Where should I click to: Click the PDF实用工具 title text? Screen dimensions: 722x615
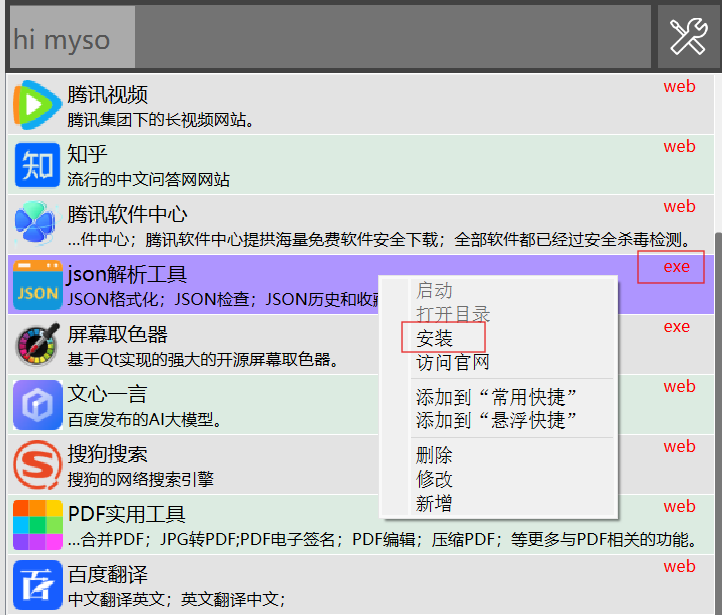click(x=127, y=514)
